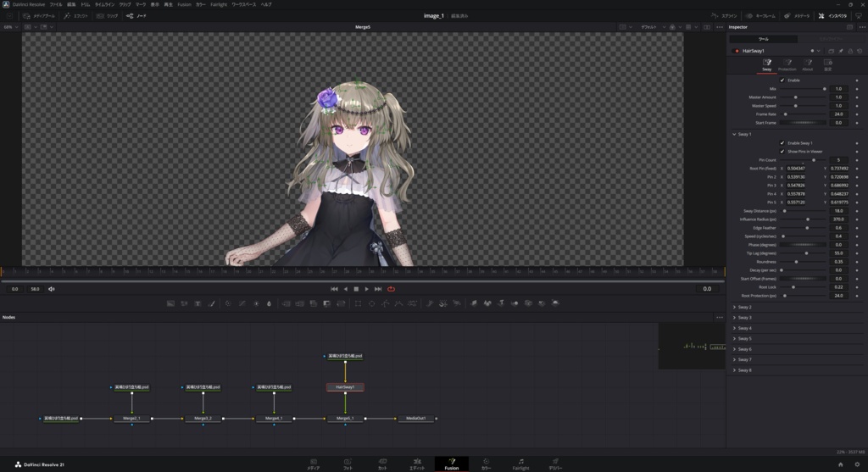
Task: Open the viewer zoom percentage dropdown
Action: (11, 27)
